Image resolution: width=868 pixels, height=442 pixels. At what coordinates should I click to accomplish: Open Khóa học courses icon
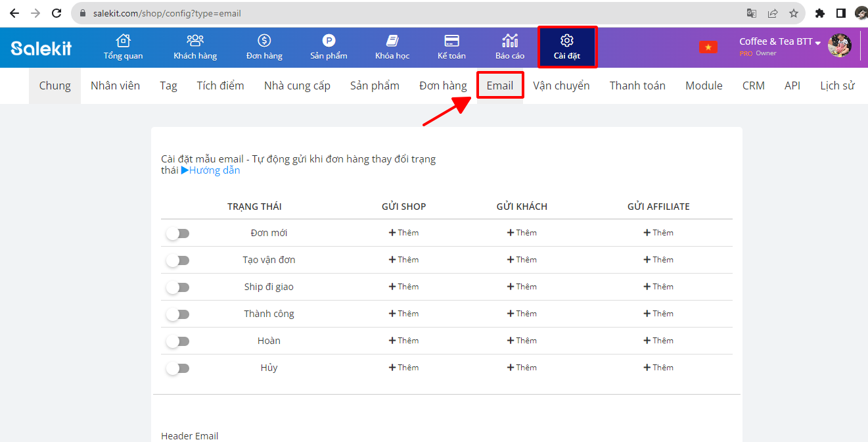tap(392, 41)
